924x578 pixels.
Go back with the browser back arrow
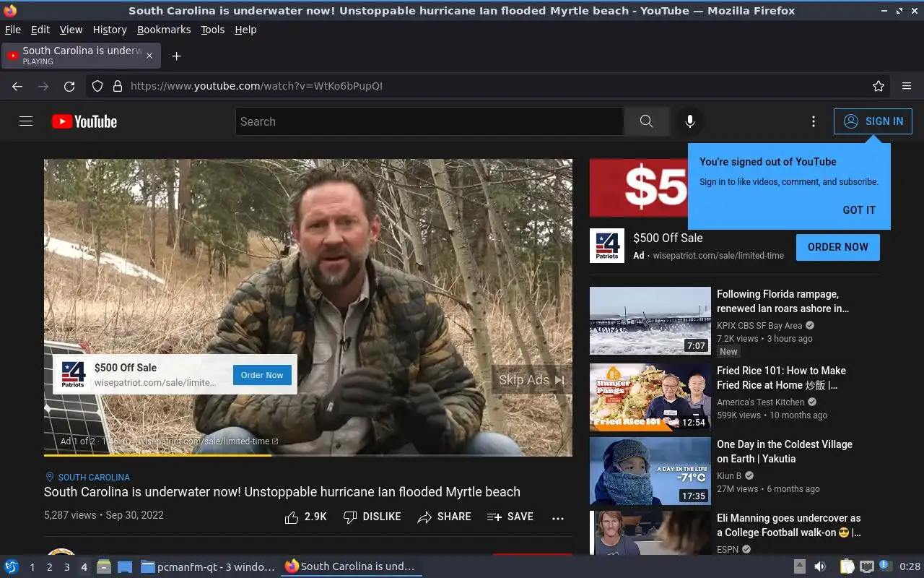pyautogui.click(x=17, y=86)
